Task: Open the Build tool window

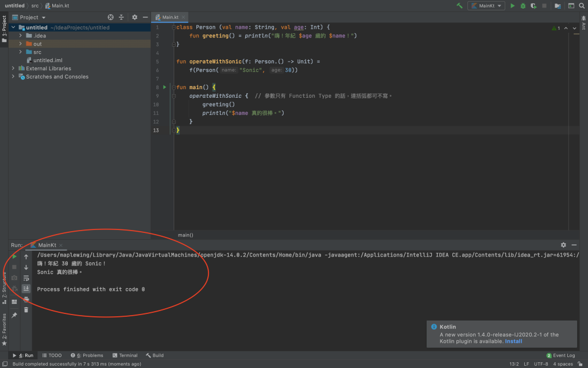Action: [x=154, y=355]
